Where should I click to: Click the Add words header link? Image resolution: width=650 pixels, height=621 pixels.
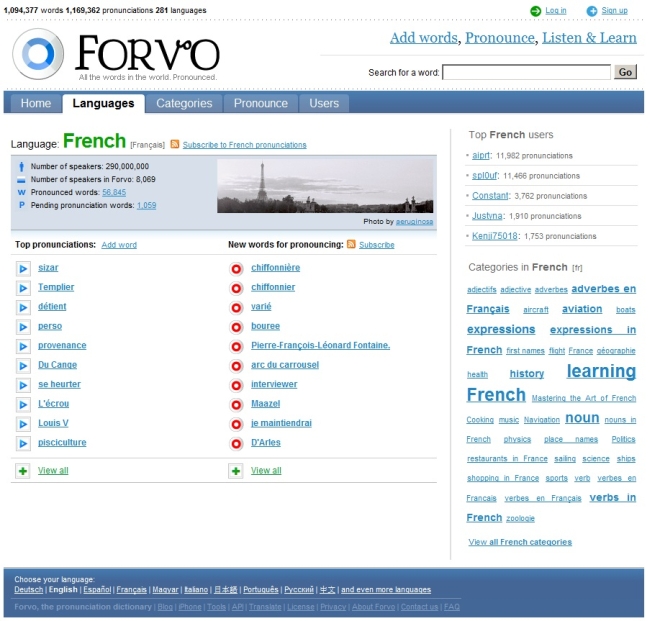click(x=424, y=38)
